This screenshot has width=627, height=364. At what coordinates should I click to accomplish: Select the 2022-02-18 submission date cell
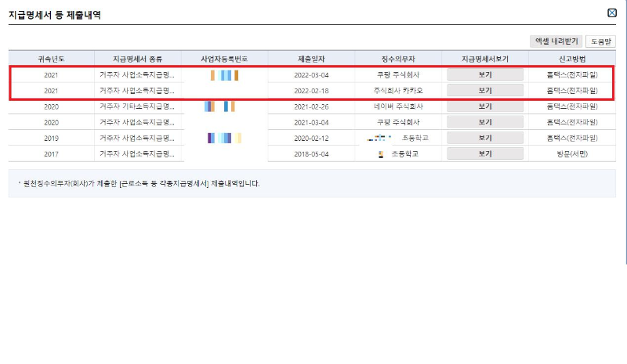[x=311, y=91]
